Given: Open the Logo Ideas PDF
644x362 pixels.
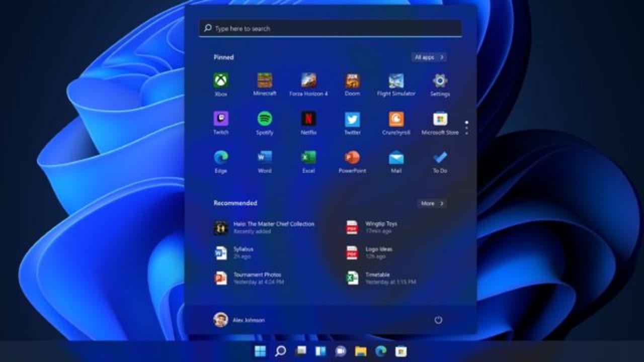Looking at the screenshot, I should [x=370, y=253].
